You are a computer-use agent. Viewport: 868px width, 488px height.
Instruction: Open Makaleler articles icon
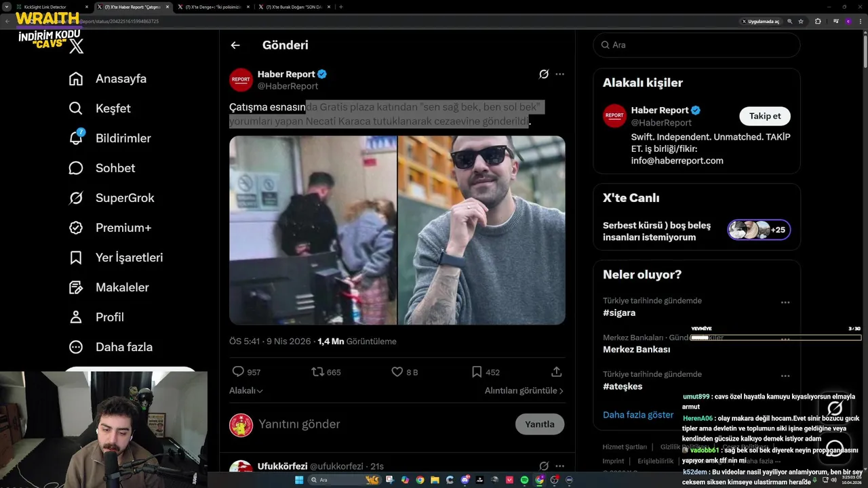[76, 287]
